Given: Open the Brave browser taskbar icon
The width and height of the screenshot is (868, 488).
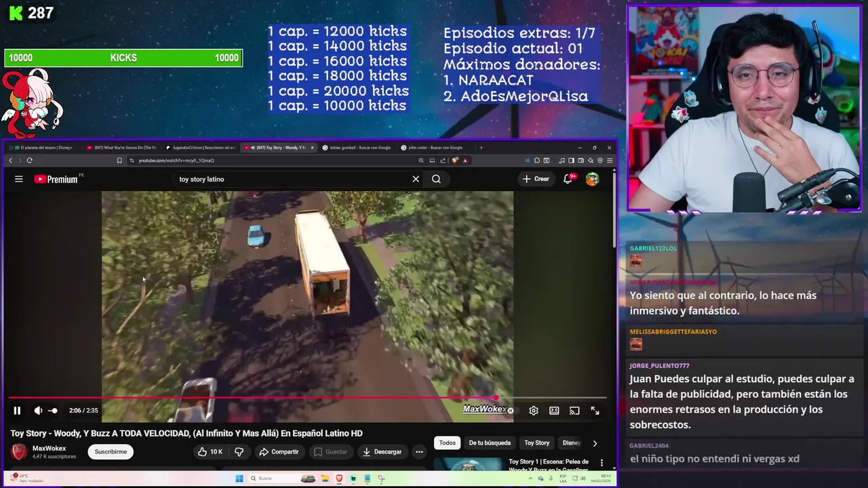Looking at the screenshot, I should pos(339,479).
